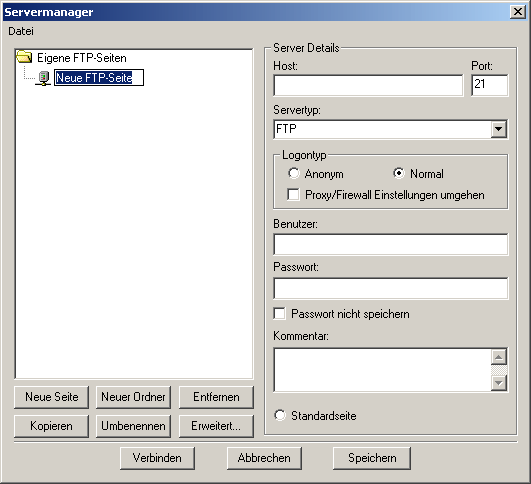
Task: Close the Servermanager window
Action: coord(518,12)
